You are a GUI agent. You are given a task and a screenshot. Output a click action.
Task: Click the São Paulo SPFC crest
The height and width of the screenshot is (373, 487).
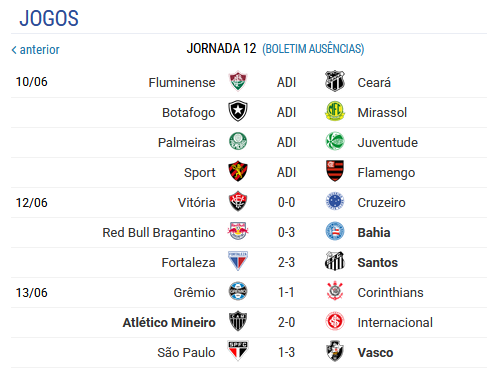pos(238,351)
